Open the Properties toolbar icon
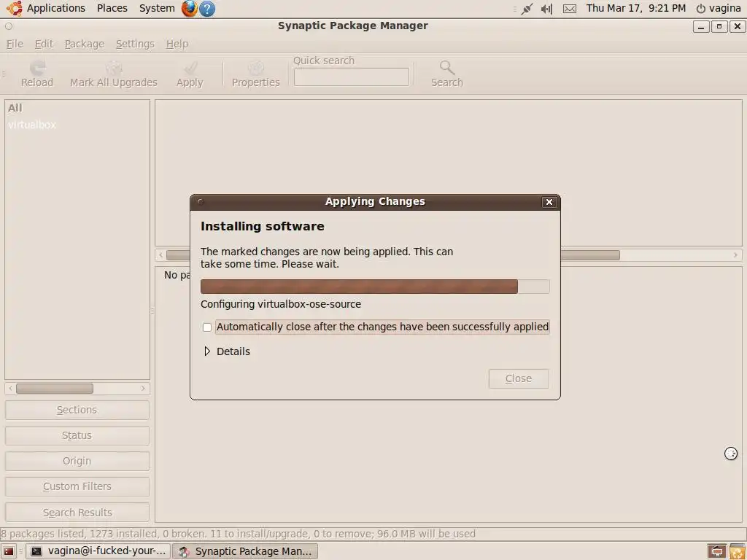 [x=256, y=67]
